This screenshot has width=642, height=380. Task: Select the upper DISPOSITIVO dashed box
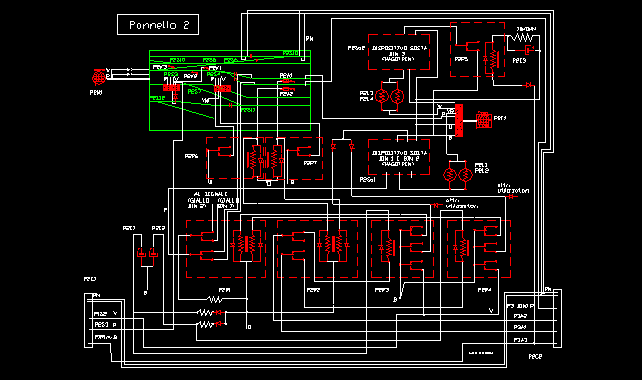399,52
